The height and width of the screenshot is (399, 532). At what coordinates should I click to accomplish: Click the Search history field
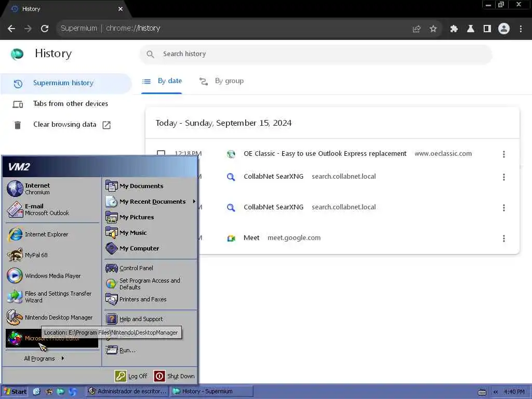pyautogui.click(x=315, y=54)
